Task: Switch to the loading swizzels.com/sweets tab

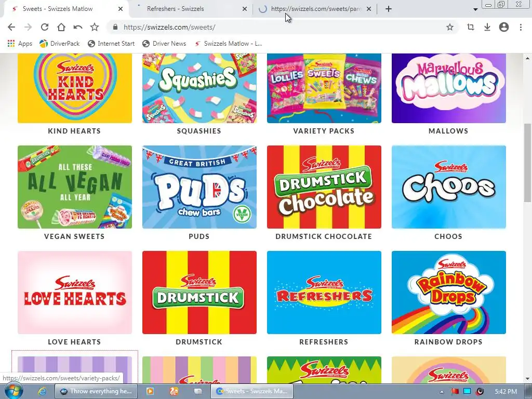Action: coord(316,9)
